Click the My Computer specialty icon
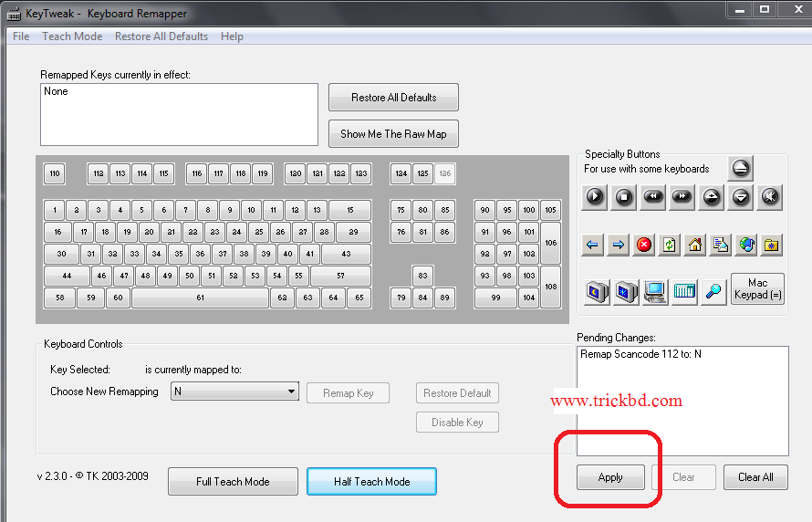This screenshot has width=812, height=522. point(654,292)
